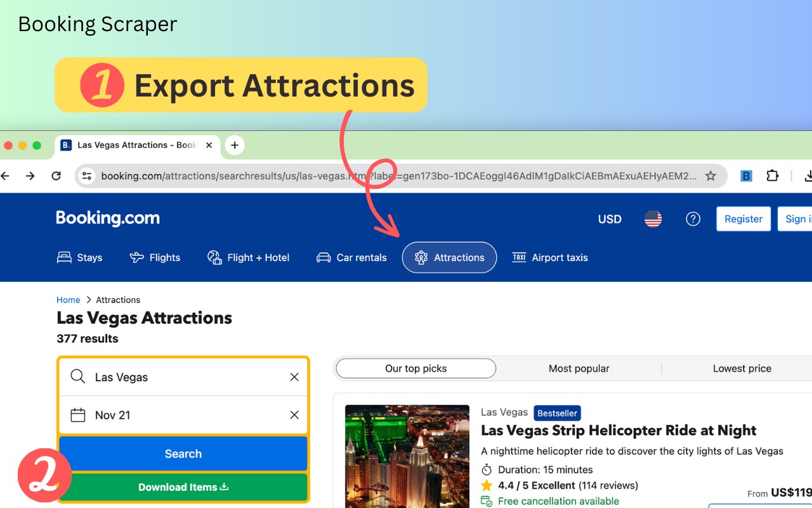Select the Attractions navigation pill
This screenshot has height=508, width=812.
449,258
